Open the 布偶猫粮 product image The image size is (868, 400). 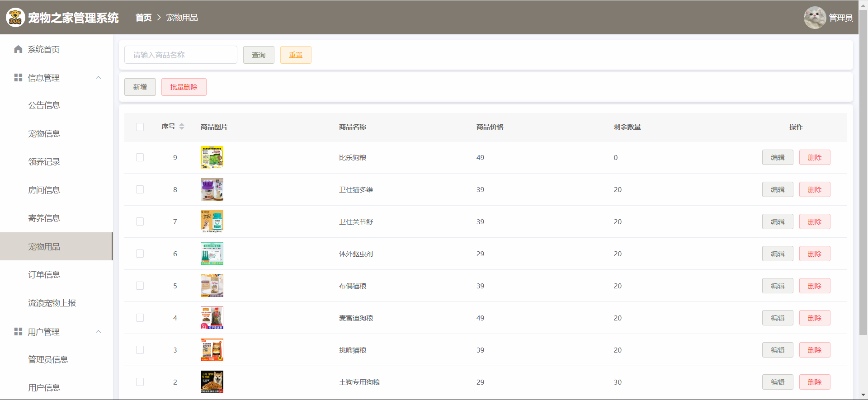(x=212, y=286)
